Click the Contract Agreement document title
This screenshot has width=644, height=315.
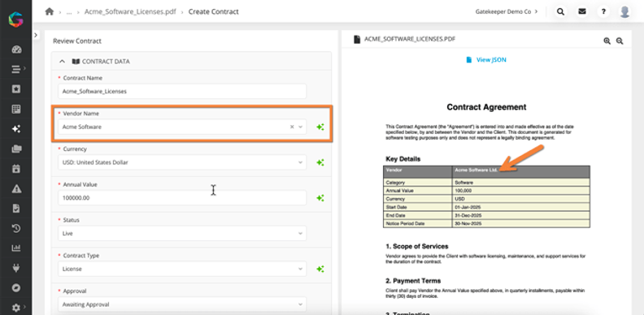[486, 107]
